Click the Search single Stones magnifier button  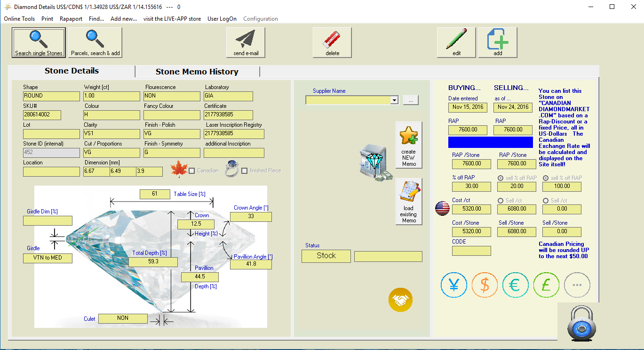[39, 42]
